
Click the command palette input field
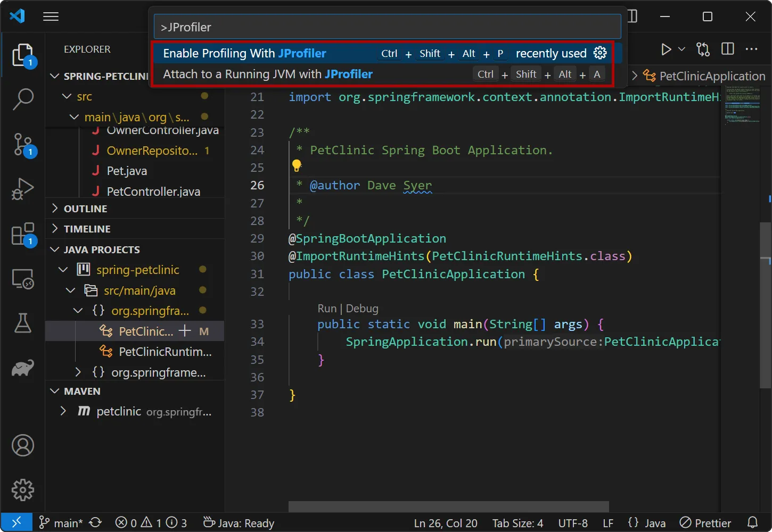point(388,27)
